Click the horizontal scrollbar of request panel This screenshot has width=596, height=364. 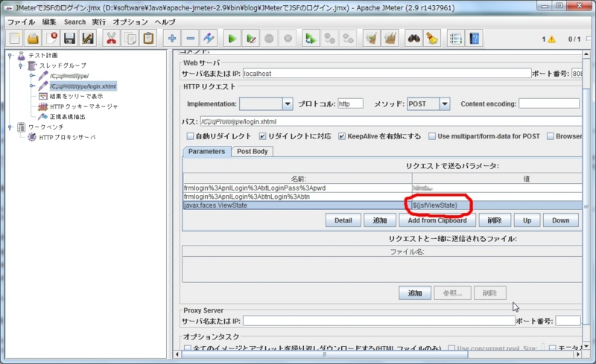(325, 354)
